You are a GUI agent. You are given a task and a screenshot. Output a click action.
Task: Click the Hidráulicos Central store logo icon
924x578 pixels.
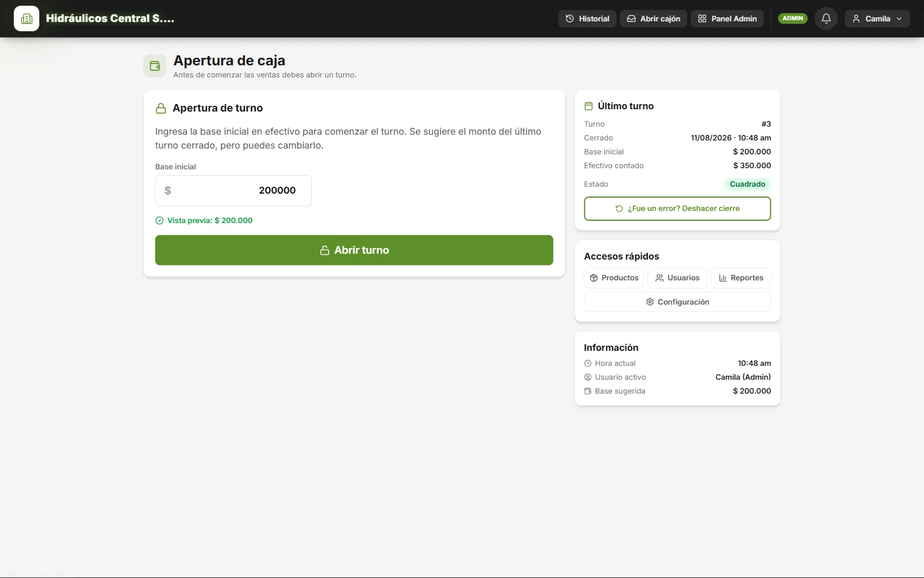27,18
